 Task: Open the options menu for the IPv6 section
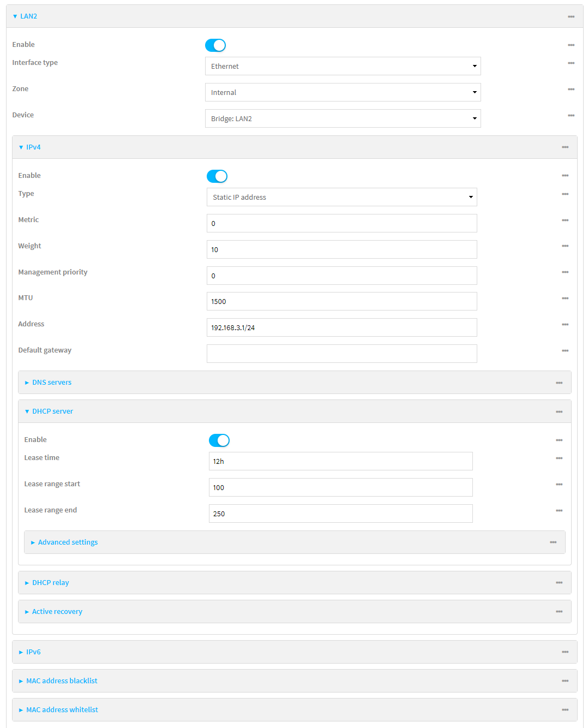coord(565,652)
